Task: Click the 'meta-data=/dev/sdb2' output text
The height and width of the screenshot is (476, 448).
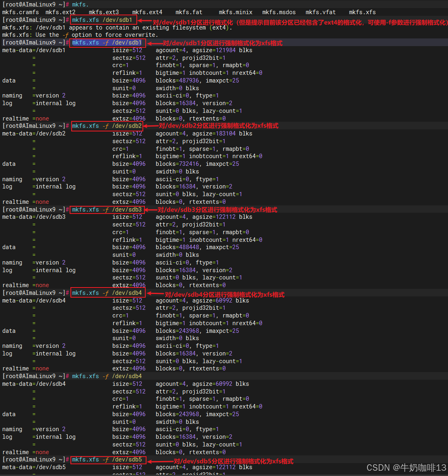Action: pyautogui.click(x=34, y=133)
